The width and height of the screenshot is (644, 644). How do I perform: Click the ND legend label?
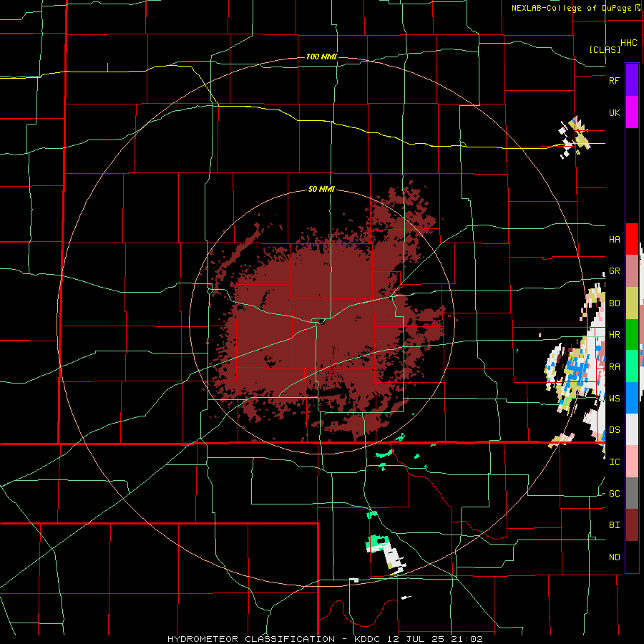pyautogui.click(x=614, y=557)
